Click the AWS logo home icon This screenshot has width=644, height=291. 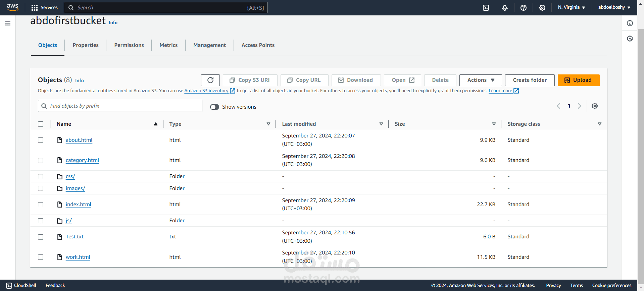(12, 7)
